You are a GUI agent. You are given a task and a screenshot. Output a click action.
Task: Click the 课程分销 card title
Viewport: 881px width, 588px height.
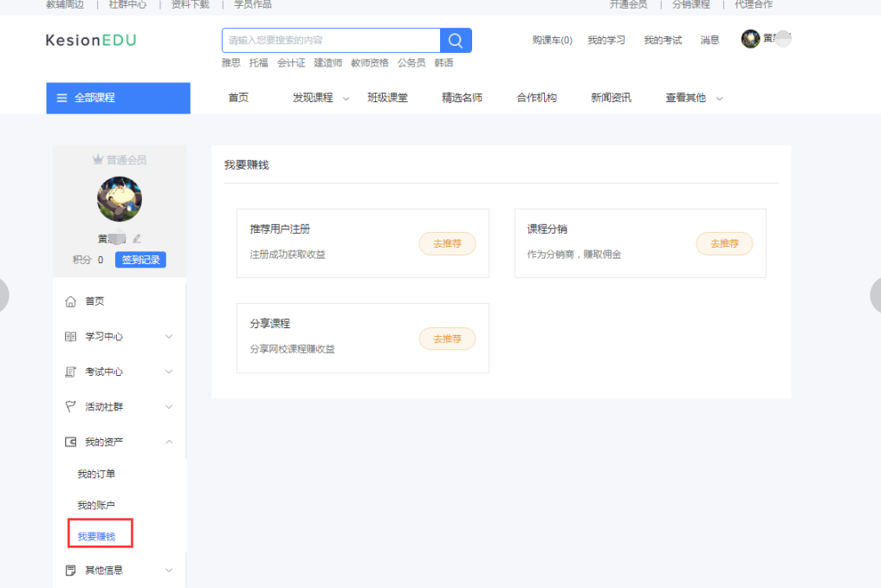[547, 229]
